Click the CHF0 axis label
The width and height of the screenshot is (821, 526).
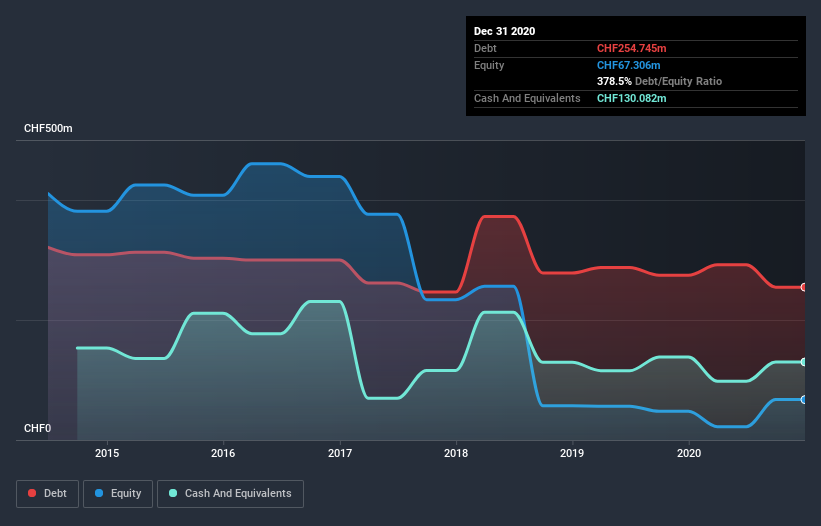[38, 428]
